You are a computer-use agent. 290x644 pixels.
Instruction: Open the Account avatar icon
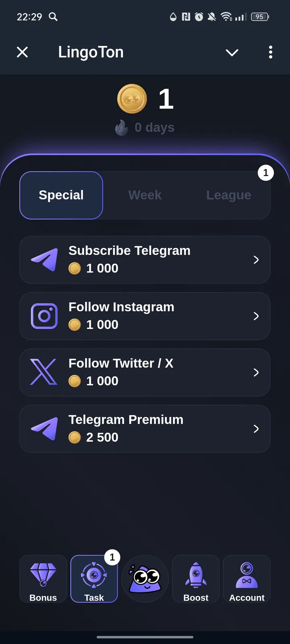[x=246, y=575]
